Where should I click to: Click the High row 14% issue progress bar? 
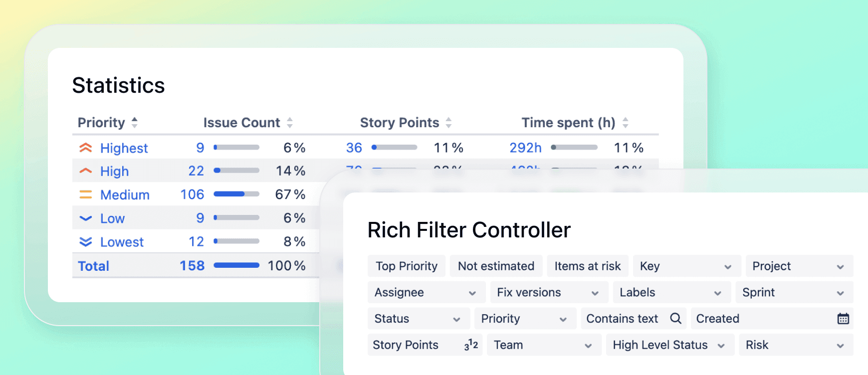[x=236, y=171]
